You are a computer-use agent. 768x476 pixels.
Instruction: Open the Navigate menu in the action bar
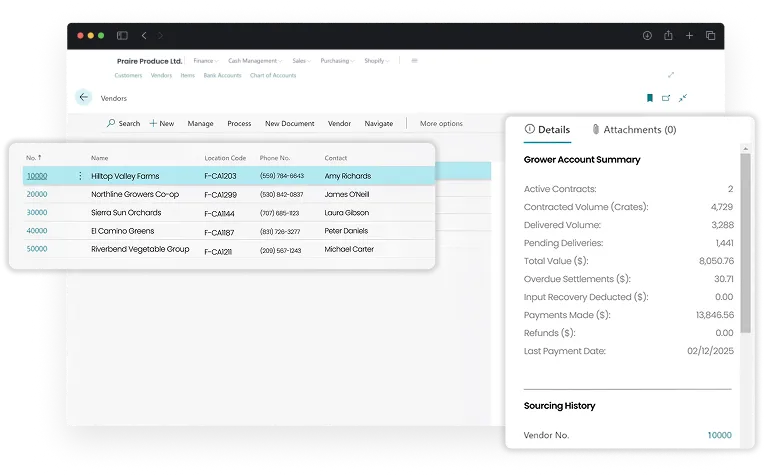click(x=378, y=124)
